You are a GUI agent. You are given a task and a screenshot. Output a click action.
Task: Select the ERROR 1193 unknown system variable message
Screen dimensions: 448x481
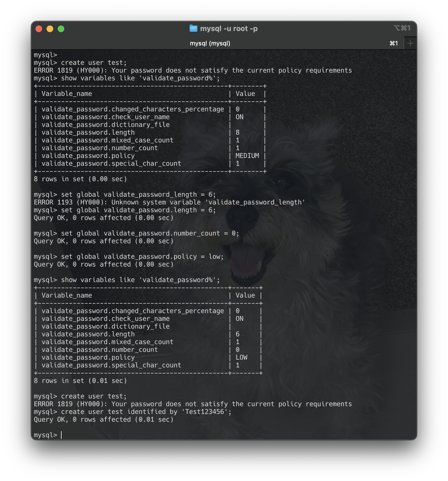[169, 202]
